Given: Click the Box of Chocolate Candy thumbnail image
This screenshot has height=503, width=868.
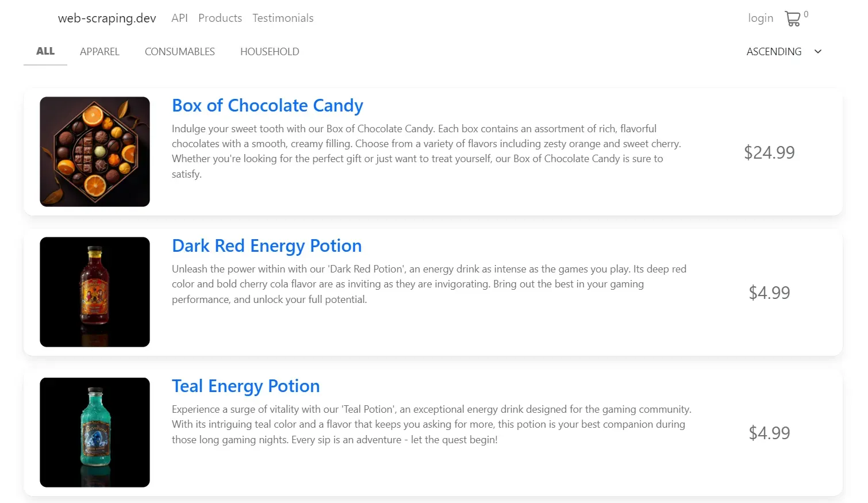Looking at the screenshot, I should 94,151.
